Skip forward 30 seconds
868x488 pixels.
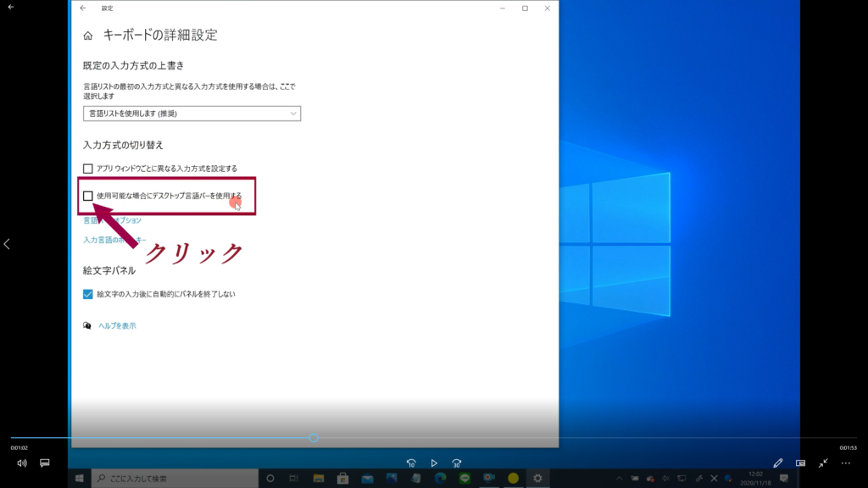click(457, 463)
